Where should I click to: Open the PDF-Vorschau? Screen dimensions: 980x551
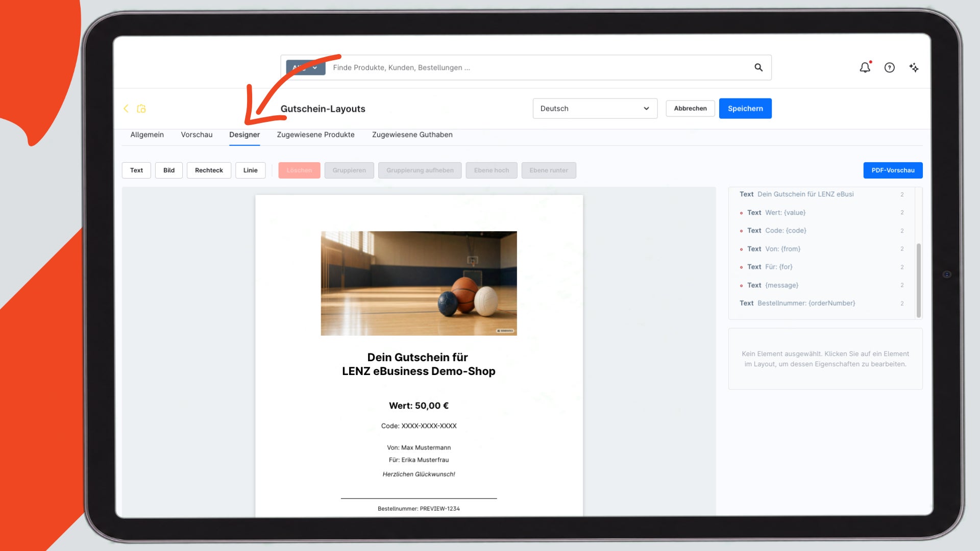(x=893, y=170)
